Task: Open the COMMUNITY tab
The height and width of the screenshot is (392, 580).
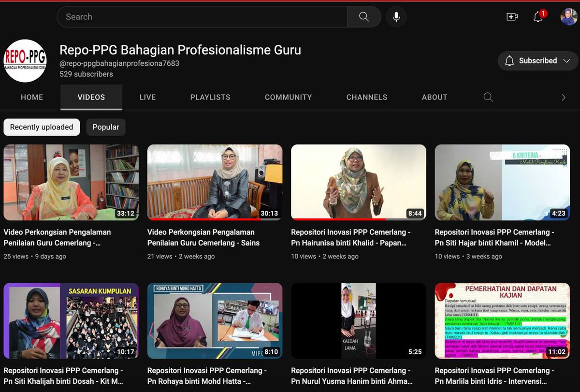Action: click(x=288, y=97)
